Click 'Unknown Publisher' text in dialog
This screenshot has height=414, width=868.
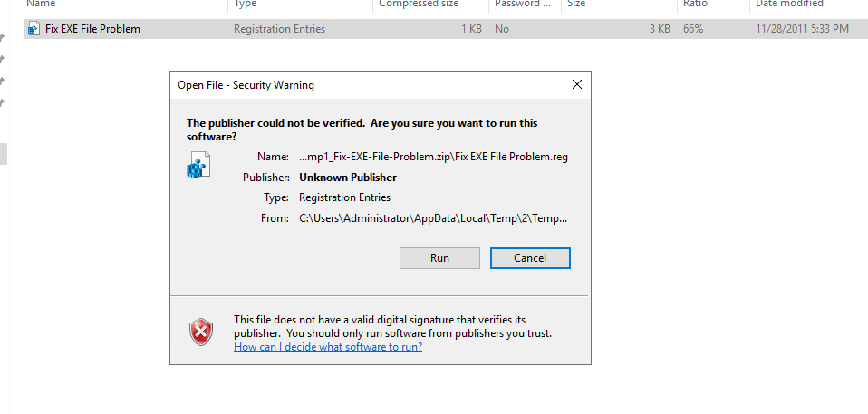pos(348,178)
